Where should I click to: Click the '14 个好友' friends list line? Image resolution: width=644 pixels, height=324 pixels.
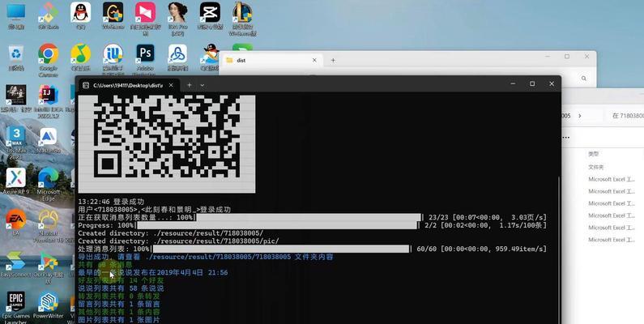pyautogui.click(x=121, y=280)
